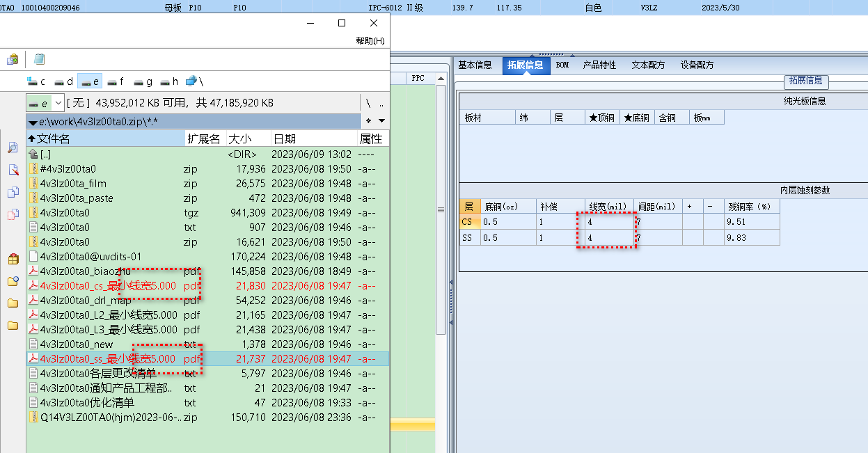
Task: Switch to BOM tab
Action: (562, 65)
